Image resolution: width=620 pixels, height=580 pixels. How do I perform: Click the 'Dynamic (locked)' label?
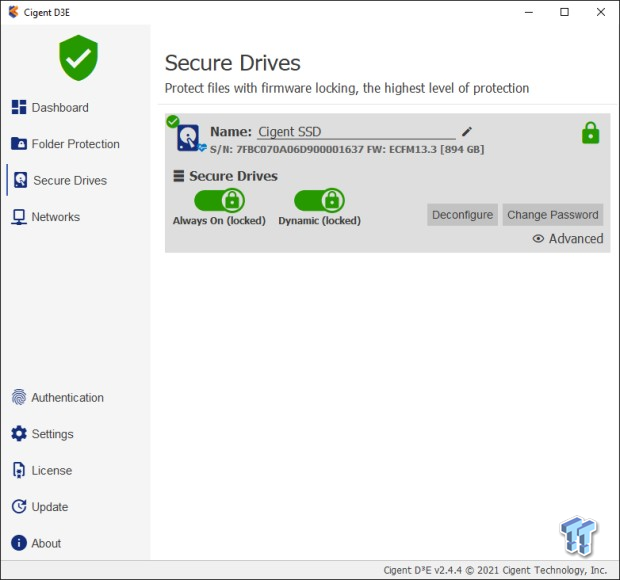tap(319, 220)
